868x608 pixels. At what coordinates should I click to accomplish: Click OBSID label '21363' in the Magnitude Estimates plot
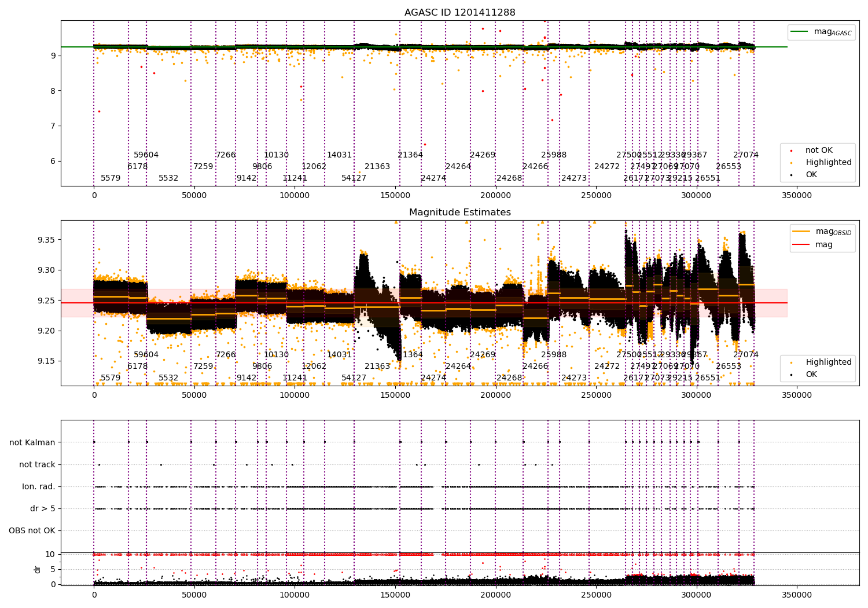[x=377, y=367]
